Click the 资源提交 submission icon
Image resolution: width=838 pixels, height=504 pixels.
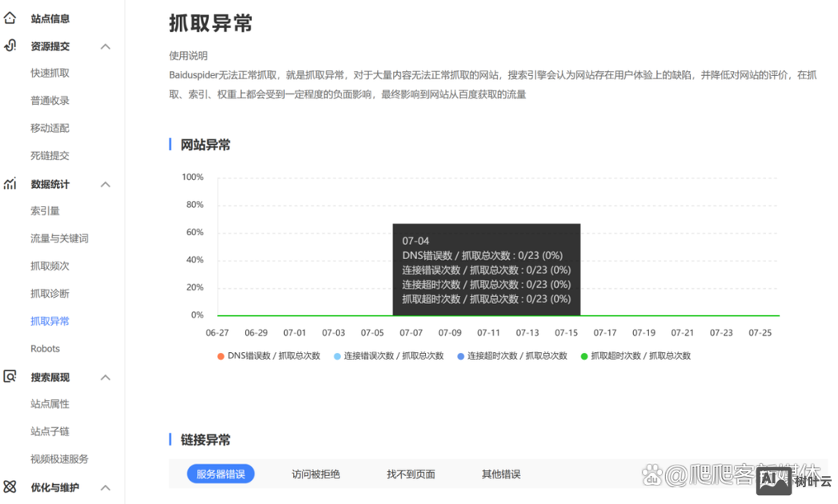click(10, 46)
